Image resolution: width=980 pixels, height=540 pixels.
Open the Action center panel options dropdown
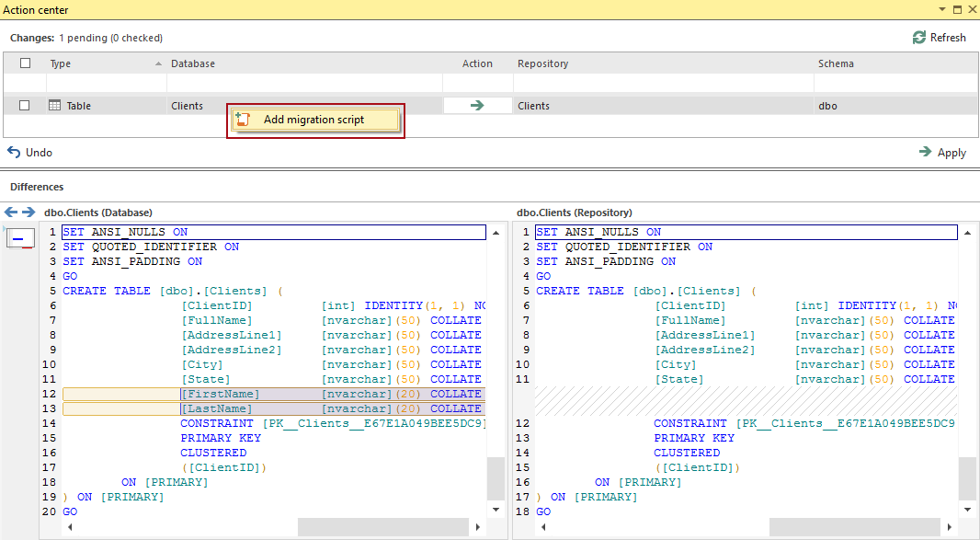tap(941, 9)
